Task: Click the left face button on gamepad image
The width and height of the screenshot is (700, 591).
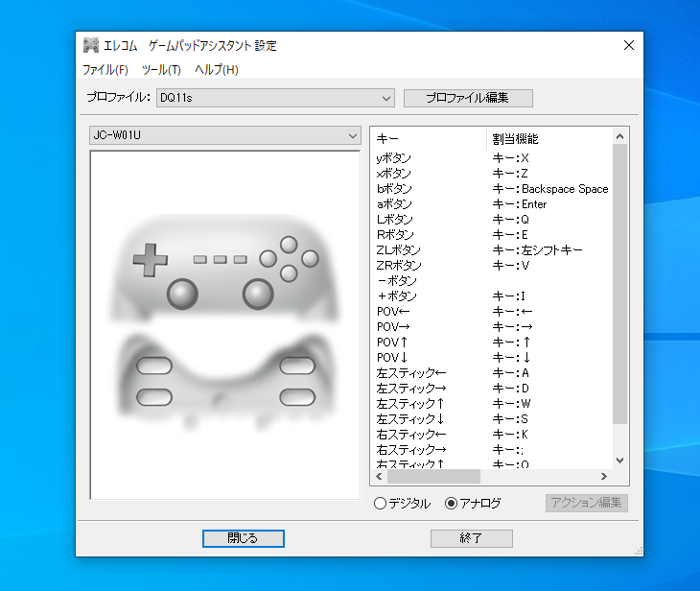Action: pyautogui.click(x=268, y=259)
